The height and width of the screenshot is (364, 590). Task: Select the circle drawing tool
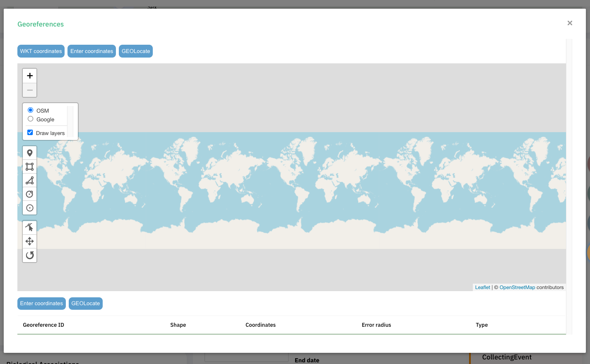click(29, 194)
